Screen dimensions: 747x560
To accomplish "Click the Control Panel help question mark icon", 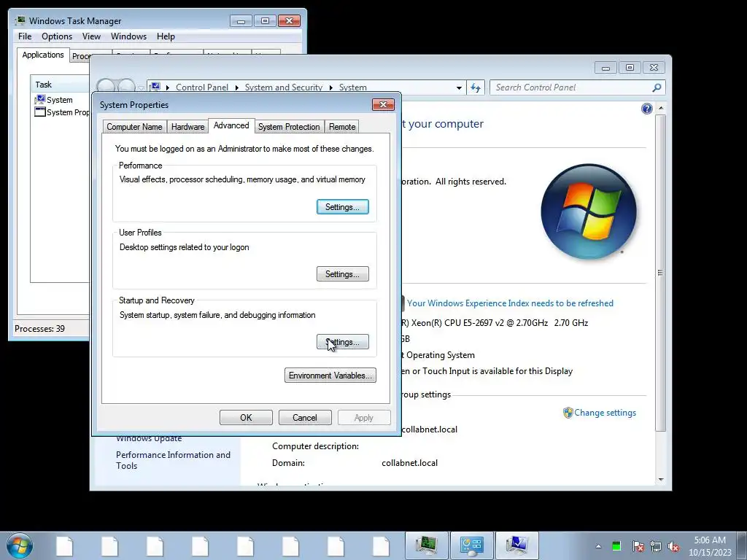I will 646,109.
